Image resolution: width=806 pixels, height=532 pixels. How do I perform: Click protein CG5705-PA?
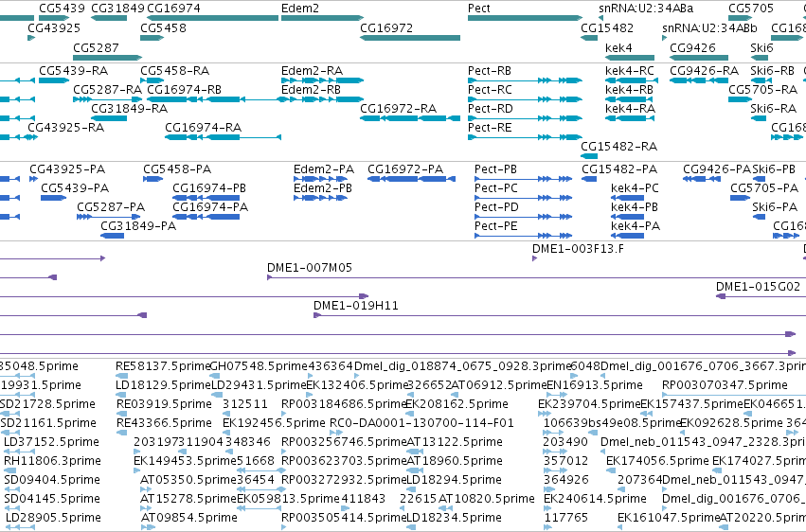point(741,198)
